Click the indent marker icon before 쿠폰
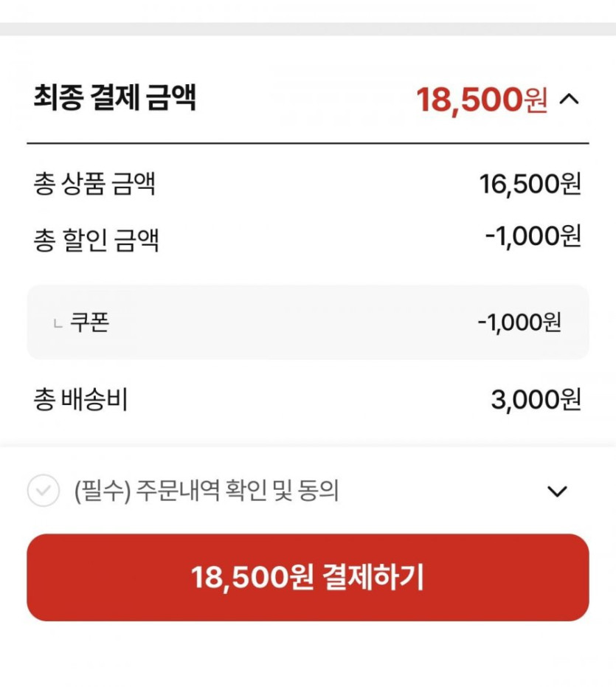616x687 pixels. coord(58,324)
